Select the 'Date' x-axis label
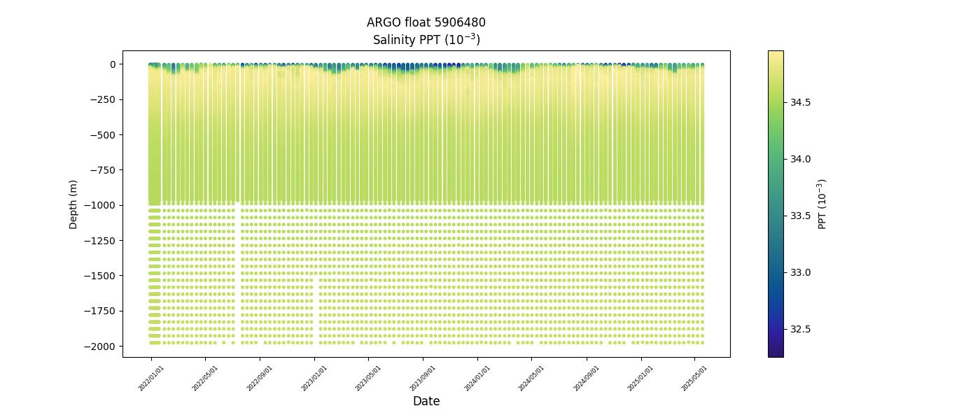980x420 pixels. pos(426,401)
